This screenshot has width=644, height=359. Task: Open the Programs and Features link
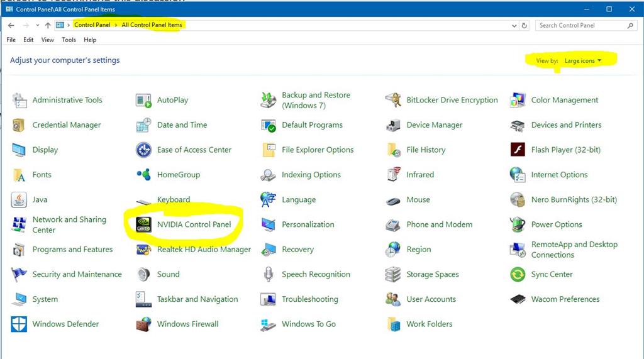72,250
